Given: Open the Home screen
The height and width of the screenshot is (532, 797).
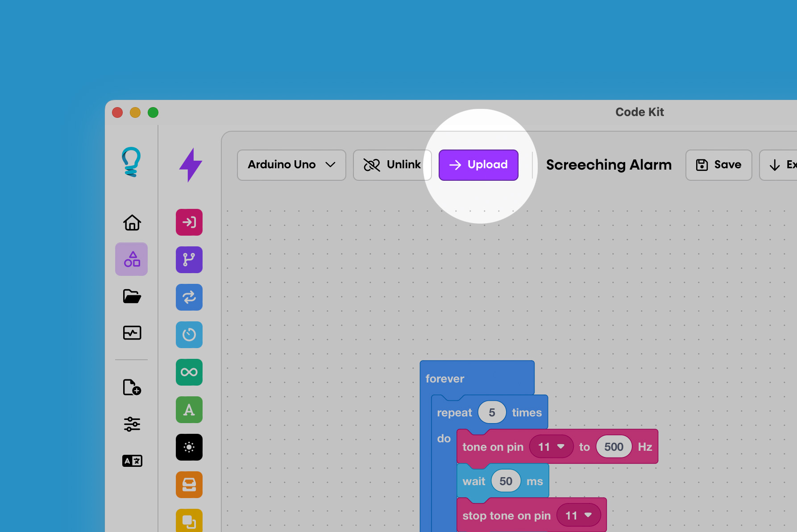Looking at the screenshot, I should [131, 223].
